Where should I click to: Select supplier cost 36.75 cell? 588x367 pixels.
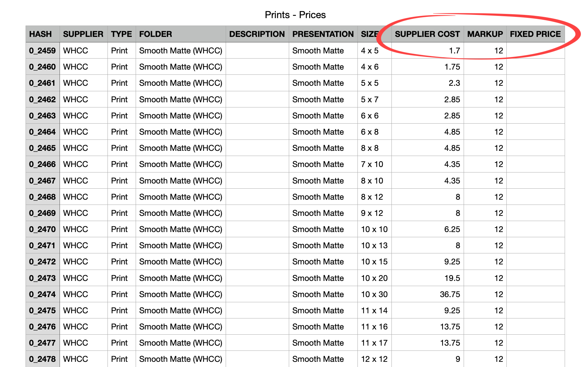pos(427,294)
